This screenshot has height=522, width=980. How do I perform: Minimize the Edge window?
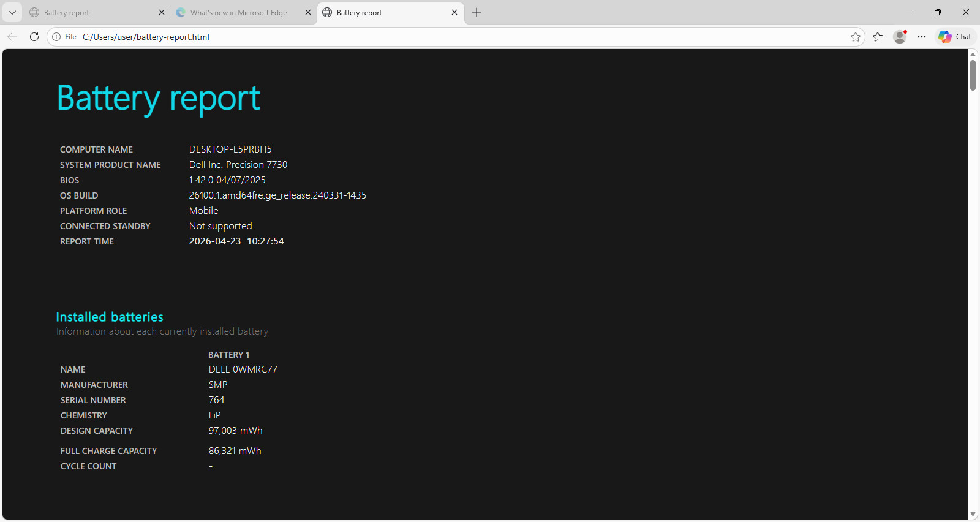[x=910, y=12]
